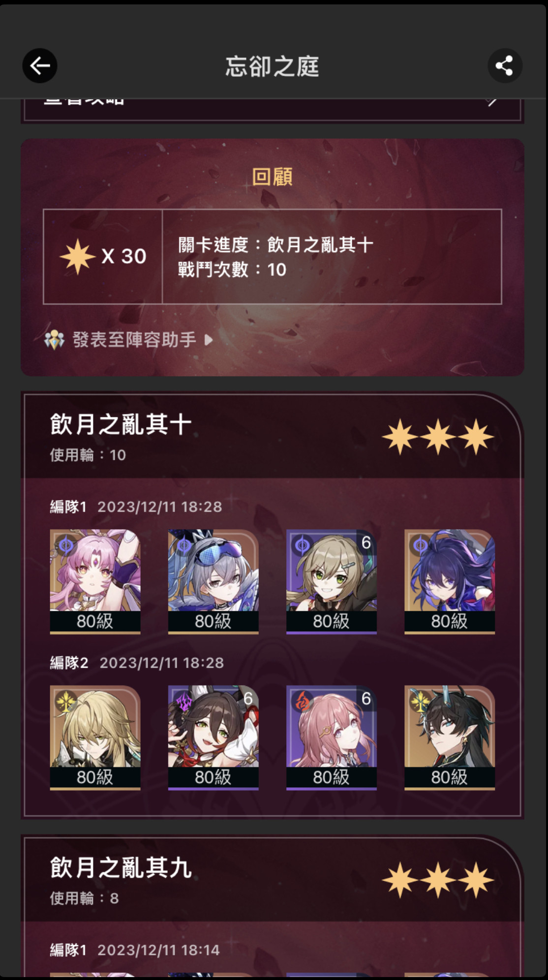
Task: Tap the three stars for 飲月之亂其十
Action: pos(438,437)
